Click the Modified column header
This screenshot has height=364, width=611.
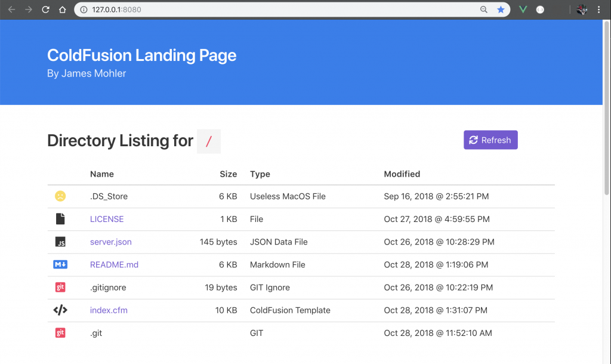[402, 174]
